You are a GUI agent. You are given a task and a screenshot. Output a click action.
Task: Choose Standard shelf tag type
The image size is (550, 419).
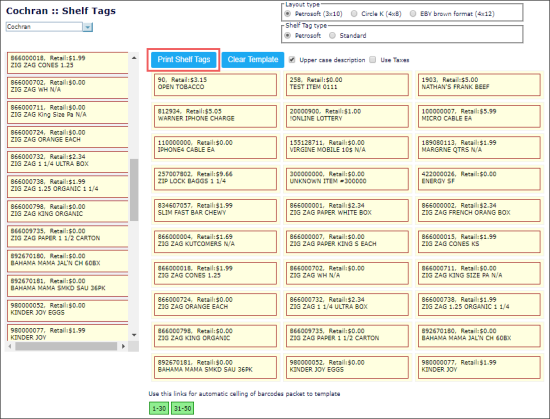tap(332, 35)
